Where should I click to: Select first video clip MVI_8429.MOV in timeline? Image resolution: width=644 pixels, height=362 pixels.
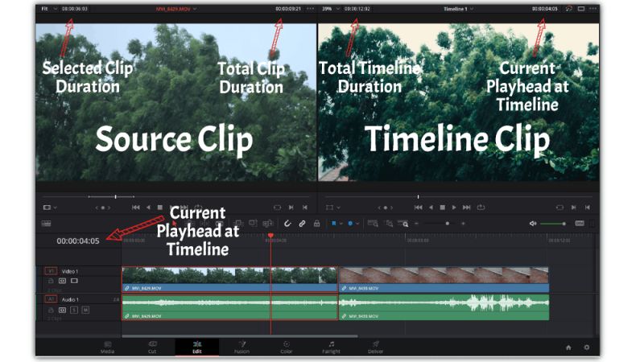coord(229,279)
